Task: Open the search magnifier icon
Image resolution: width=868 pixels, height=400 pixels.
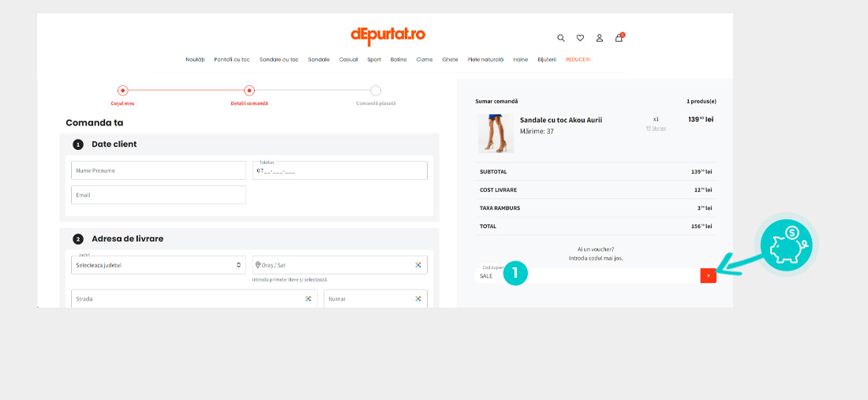Action: tap(561, 38)
